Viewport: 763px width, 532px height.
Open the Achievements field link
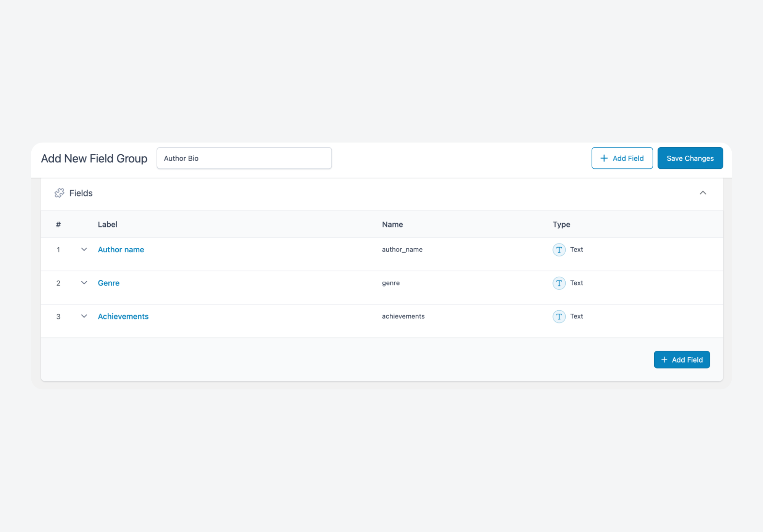(x=123, y=316)
